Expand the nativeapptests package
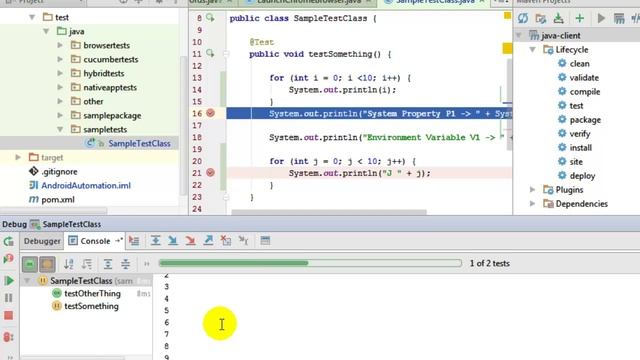The height and width of the screenshot is (360, 640). (x=60, y=87)
